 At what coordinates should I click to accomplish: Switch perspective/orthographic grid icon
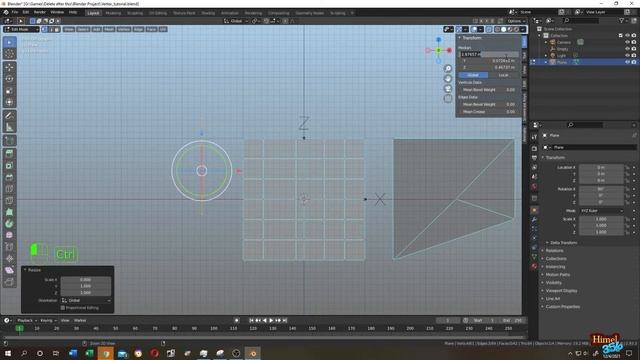[x=448, y=99]
